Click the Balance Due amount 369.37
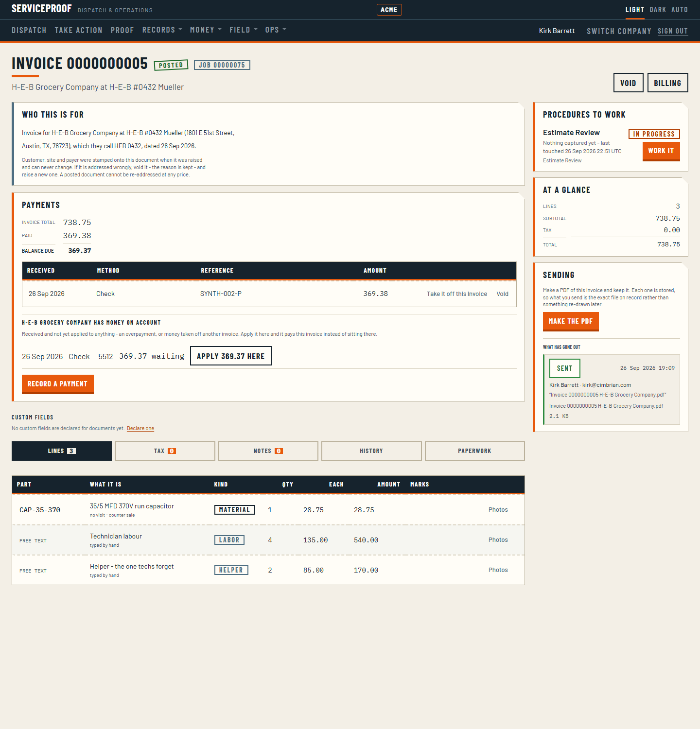 80,251
